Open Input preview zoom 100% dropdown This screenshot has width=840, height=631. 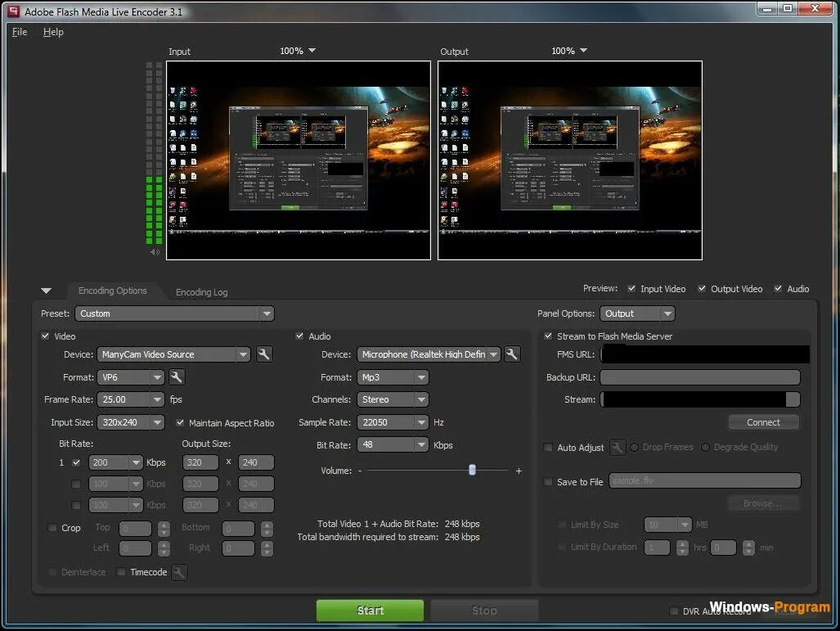pos(298,51)
